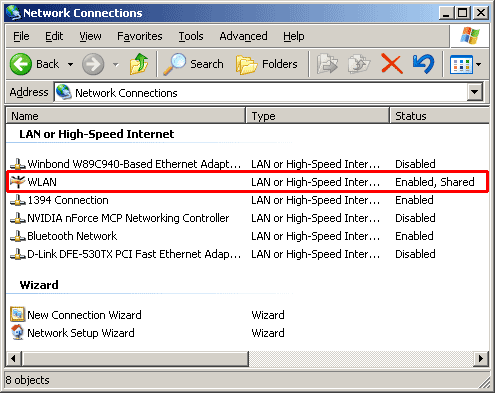The image size is (495, 393).
Task: Select the 'New Connection Wizard' label
Action: coord(84,315)
